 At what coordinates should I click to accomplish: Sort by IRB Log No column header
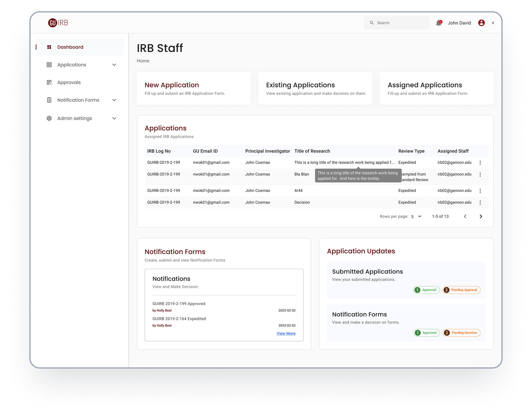(159, 151)
